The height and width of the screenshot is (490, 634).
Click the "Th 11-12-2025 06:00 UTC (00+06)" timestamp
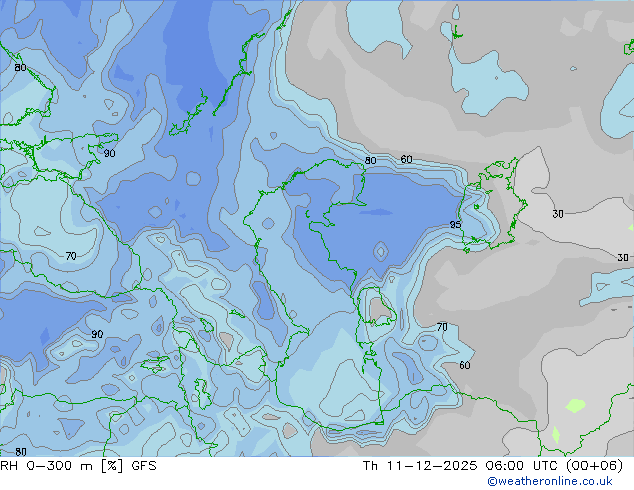pos(493,466)
